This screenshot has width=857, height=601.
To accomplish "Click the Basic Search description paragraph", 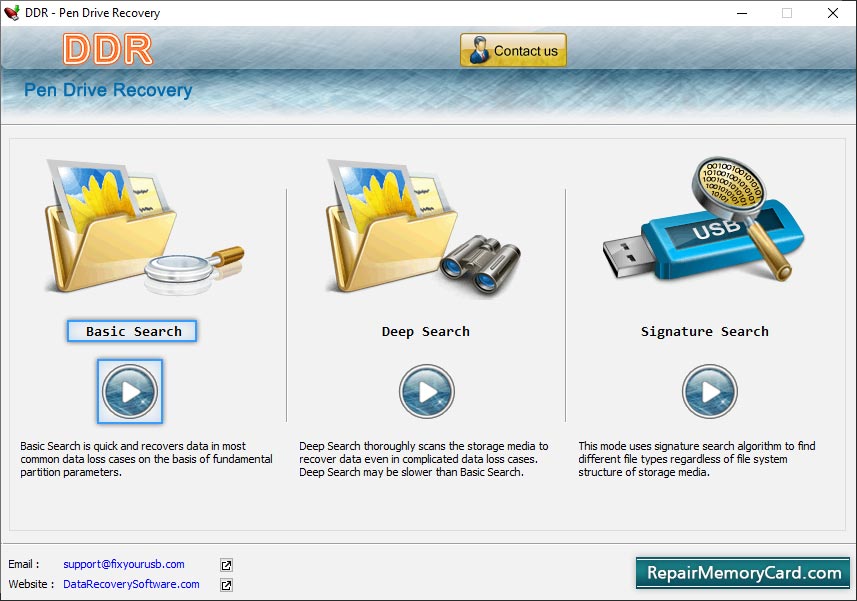I will 146,459.
